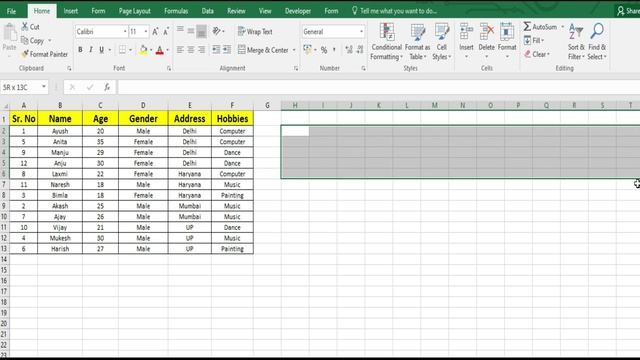Viewport: 640px width, 360px height.
Task: Open the Calibri font name dropdown
Action: [x=125, y=31]
